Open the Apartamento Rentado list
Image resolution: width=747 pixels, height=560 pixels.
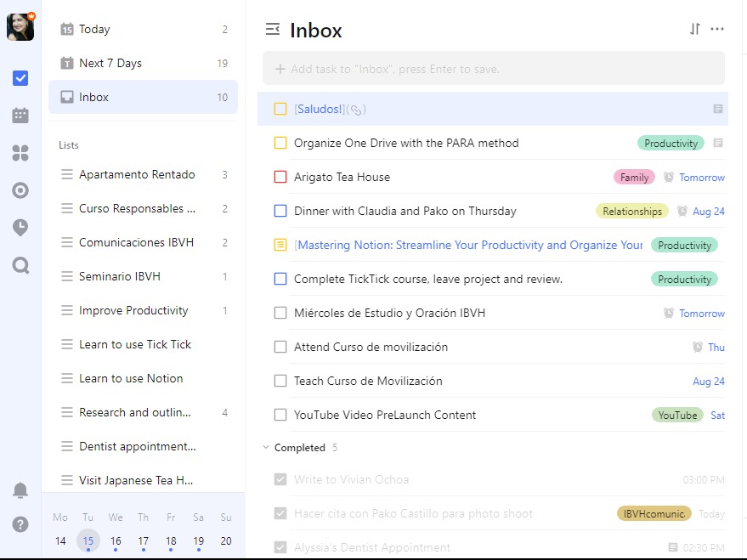point(143,174)
